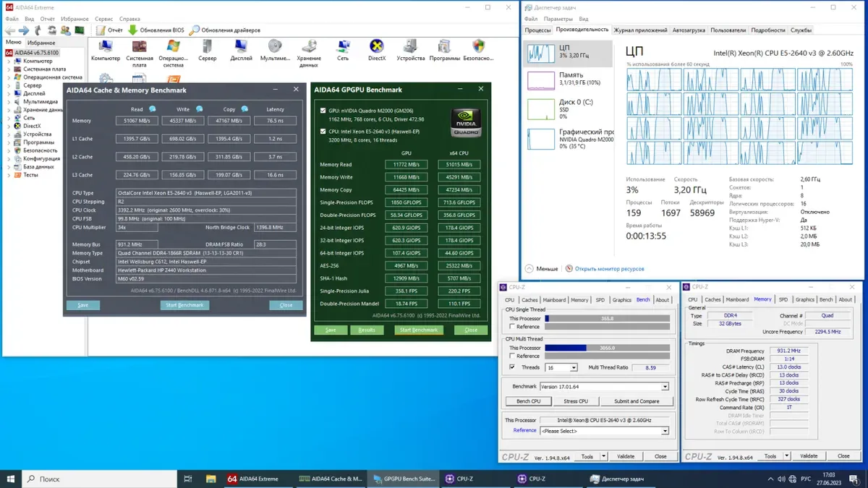The image size is (868, 488).
Task: Select the Память performance graph thumbnail
Action: click(541, 80)
